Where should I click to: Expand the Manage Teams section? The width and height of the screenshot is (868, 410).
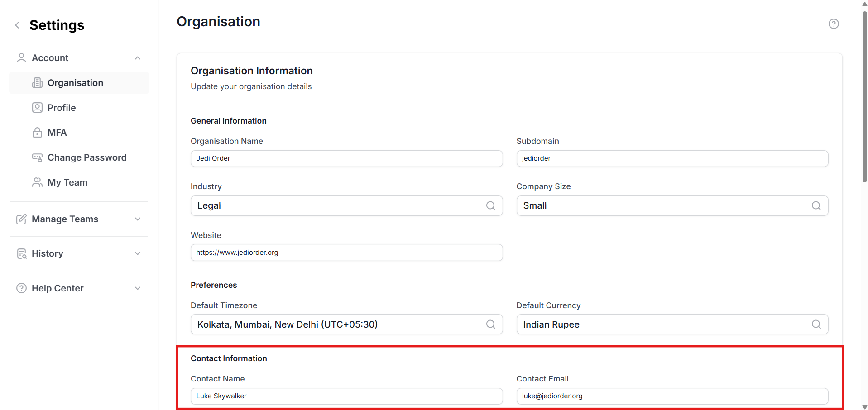138,219
